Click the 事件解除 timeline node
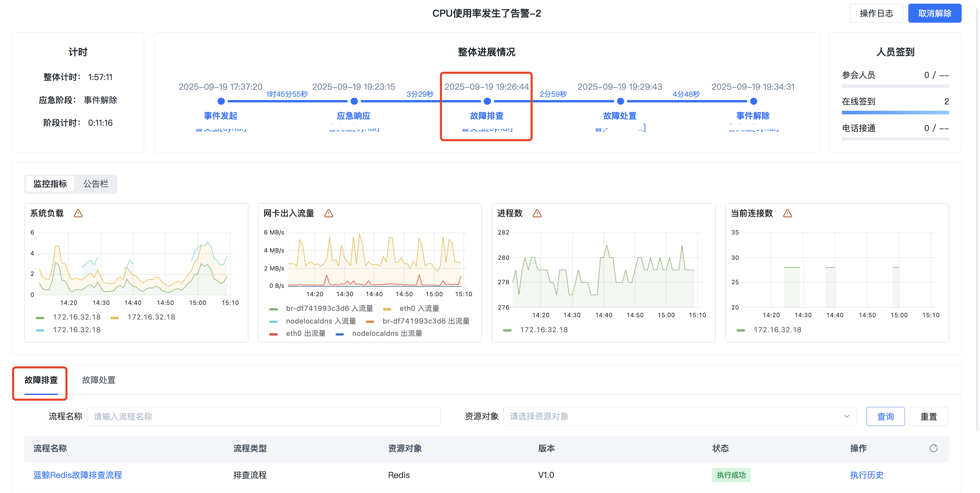The height and width of the screenshot is (493, 980). point(753,101)
